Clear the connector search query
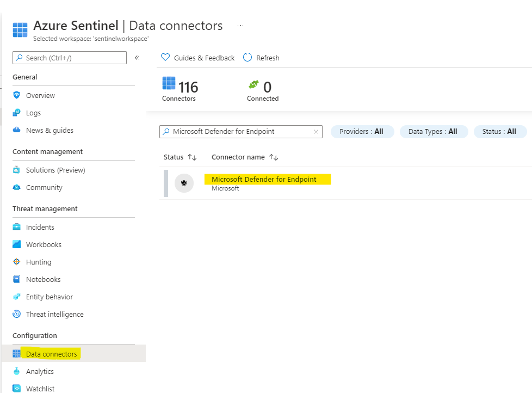The height and width of the screenshot is (393, 532). pyautogui.click(x=316, y=131)
